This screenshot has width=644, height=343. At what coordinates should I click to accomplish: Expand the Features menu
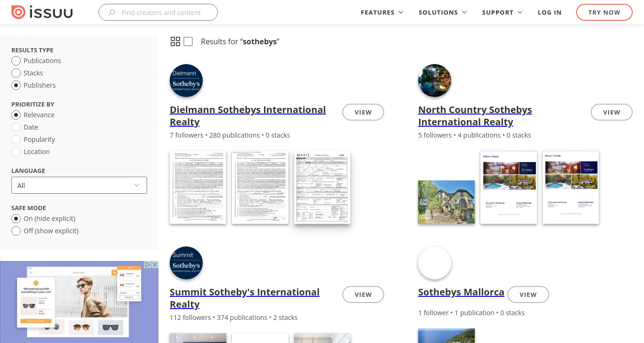tap(382, 13)
